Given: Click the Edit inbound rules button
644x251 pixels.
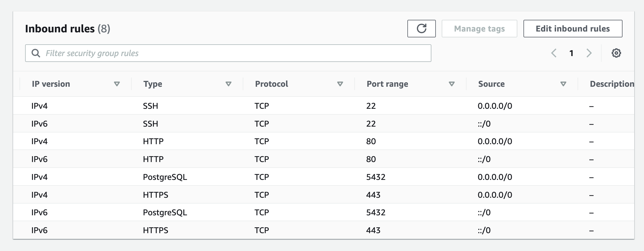Looking at the screenshot, I should point(573,28).
